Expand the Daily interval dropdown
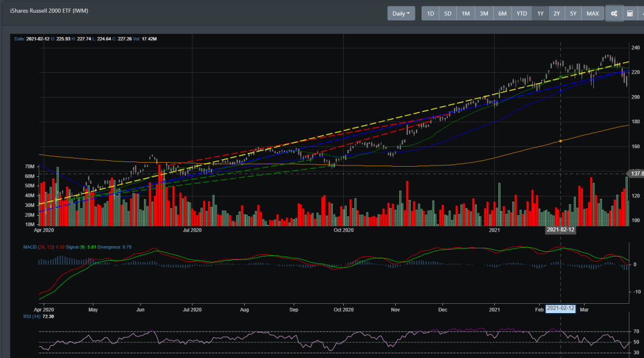 click(401, 13)
